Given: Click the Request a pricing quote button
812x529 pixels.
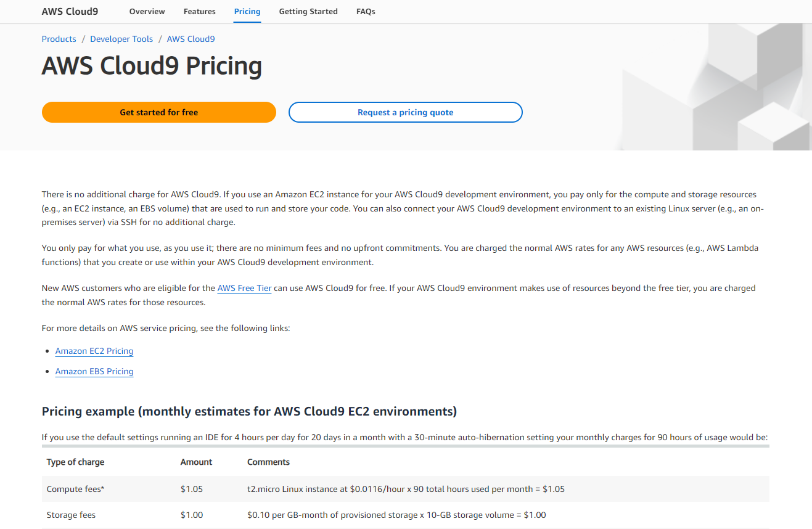Looking at the screenshot, I should (x=406, y=112).
